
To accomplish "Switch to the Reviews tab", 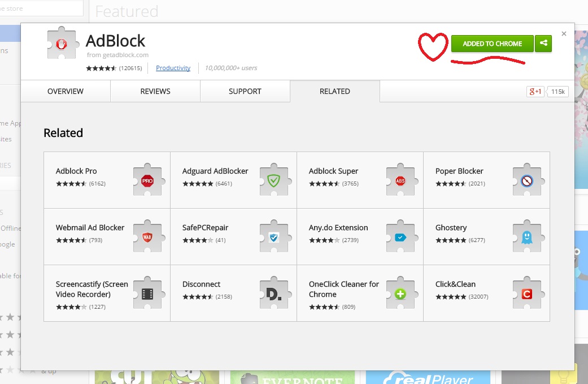I will click(155, 91).
